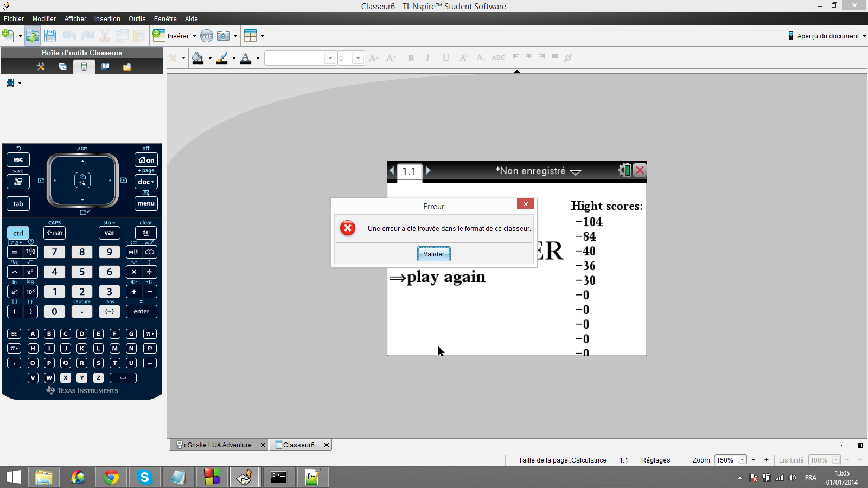This screenshot has width=868, height=488.
Task: Click the calculator keypad view icon
Action: tap(10, 83)
